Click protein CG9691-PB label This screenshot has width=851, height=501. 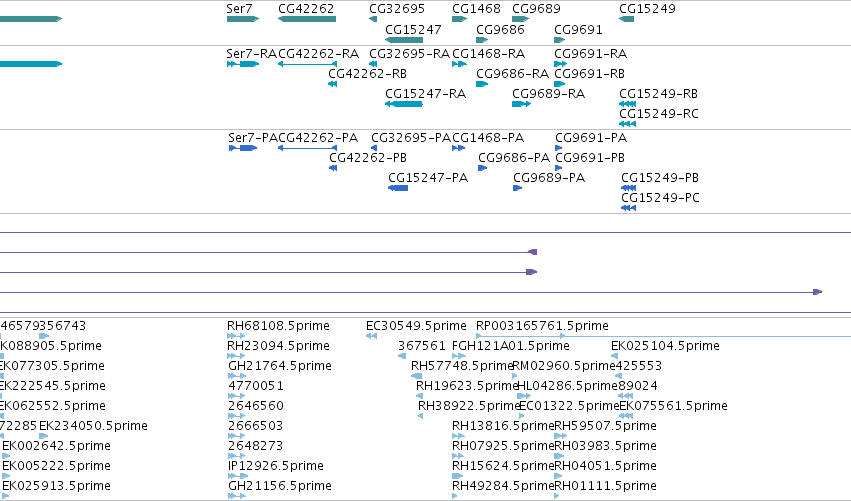590,158
